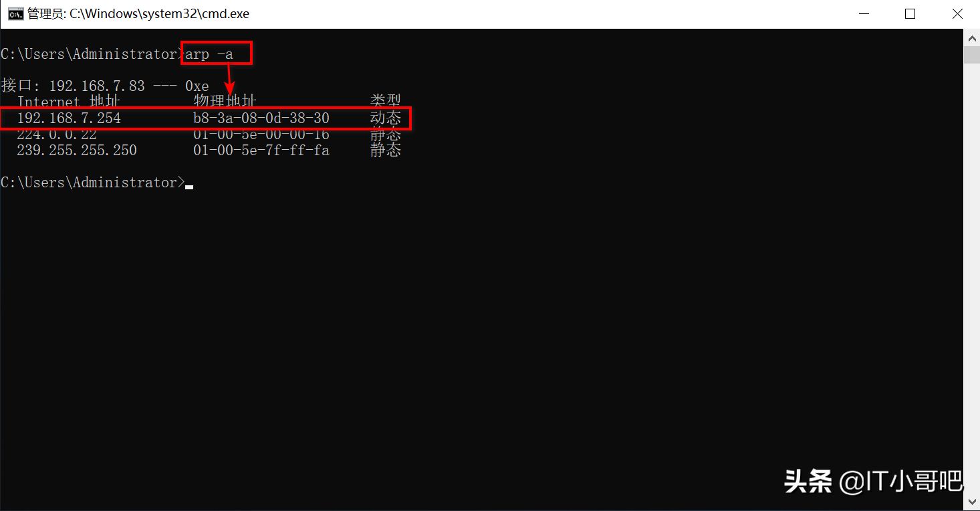The image size is (980, 511).
Task: Click the typed arp -a command
Action: 209,54
